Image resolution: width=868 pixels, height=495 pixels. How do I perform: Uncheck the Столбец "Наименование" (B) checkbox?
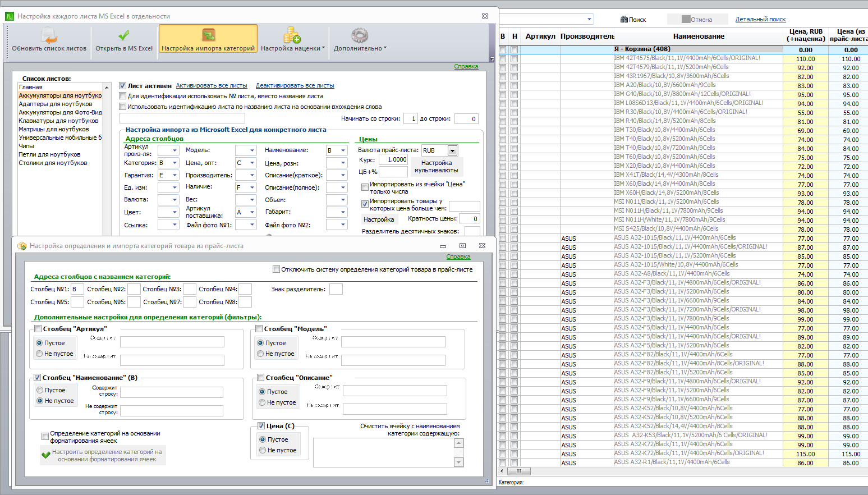pyautogui.click(x=38, y=378)
